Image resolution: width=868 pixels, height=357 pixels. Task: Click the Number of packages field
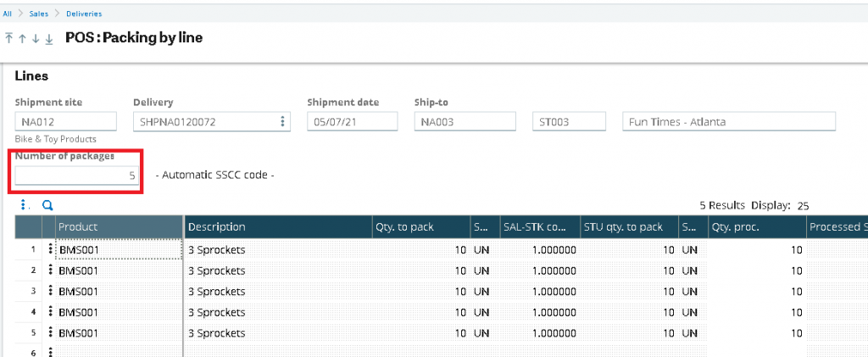(x=77, y=176)
